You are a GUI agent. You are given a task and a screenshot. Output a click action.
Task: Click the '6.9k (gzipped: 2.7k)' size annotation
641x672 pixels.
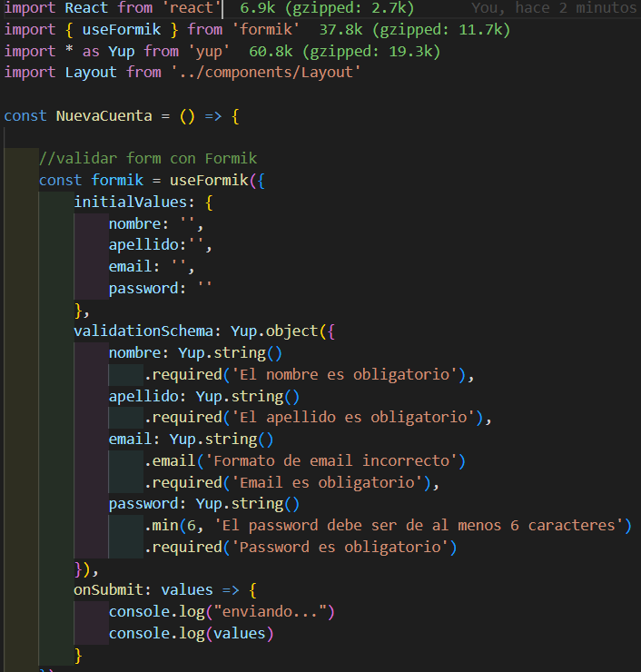[x=327, y=7]
